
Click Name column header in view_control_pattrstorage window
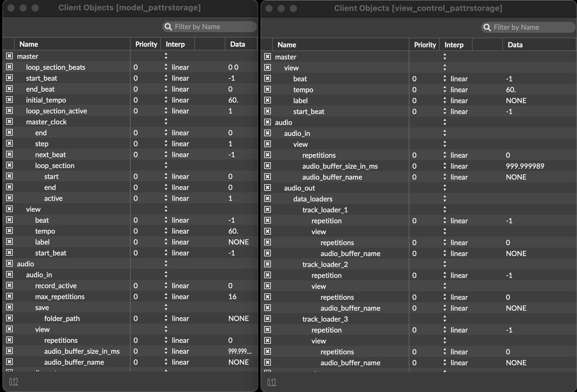coord(341,45)
